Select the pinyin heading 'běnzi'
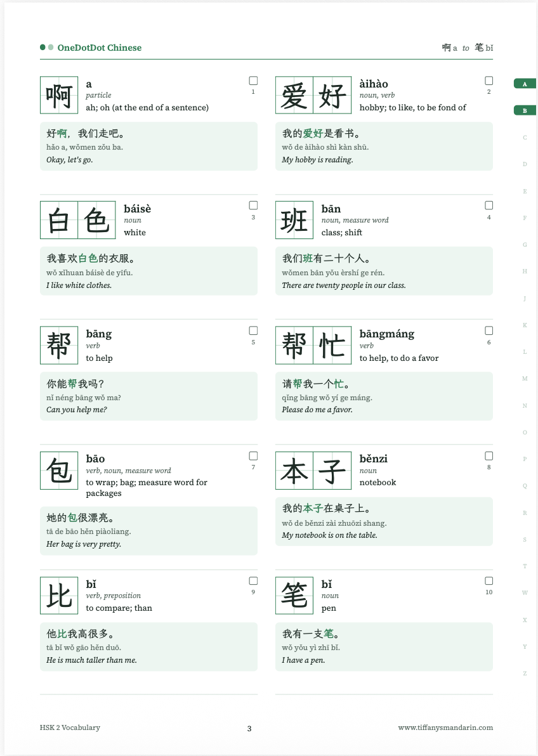This screenshot has width=538, height=756. (374, 459)
